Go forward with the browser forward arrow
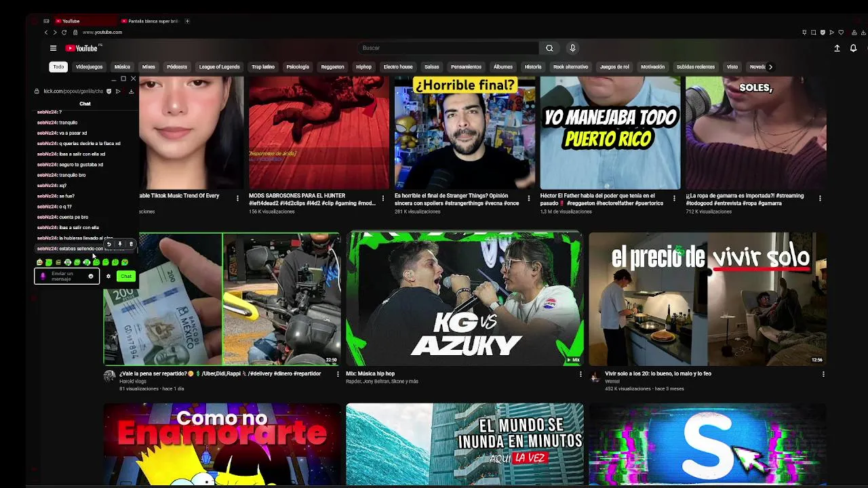 (x=55, y=32)
